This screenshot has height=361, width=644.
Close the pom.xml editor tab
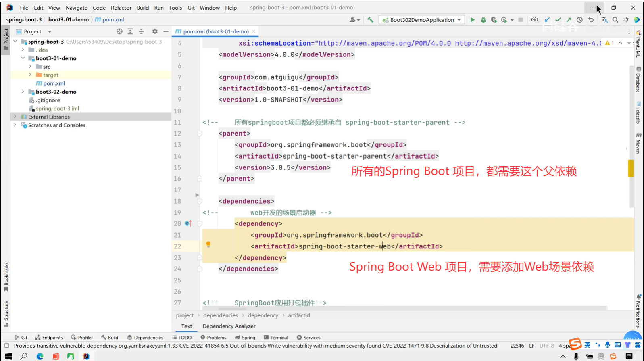(254, 31)
